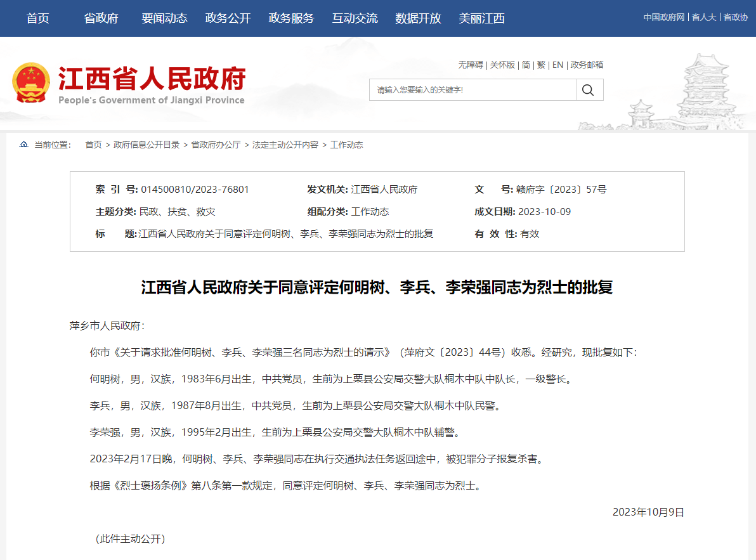Go to the 要闻动态 section
Image resolution: width=756 pixels, height=560 pixels.
[164, 18]
